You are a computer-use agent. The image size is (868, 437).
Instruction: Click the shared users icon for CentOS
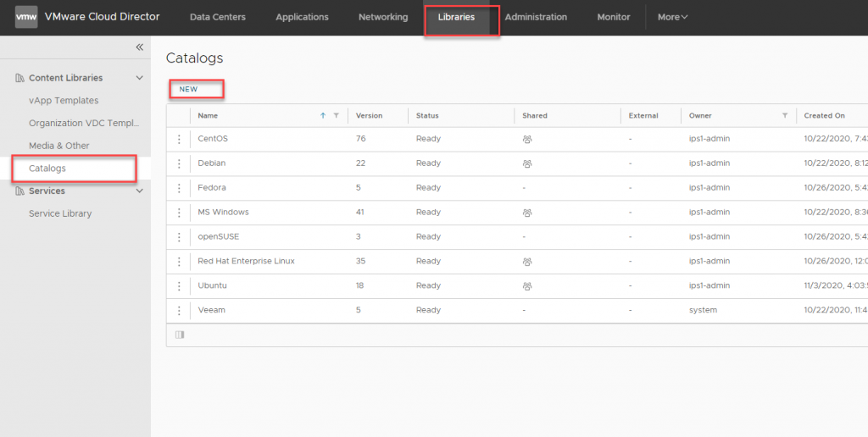pyautogui.click(x=527, y=140)
